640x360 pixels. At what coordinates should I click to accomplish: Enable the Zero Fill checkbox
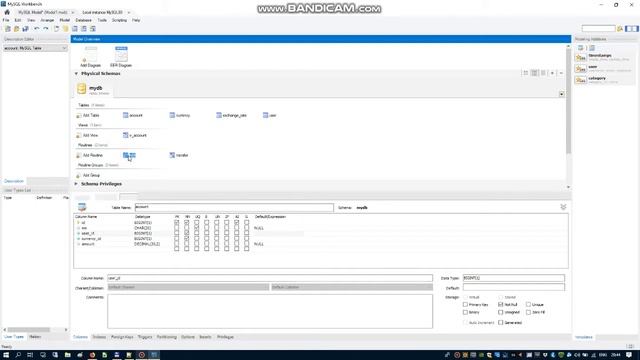(x=529, y=312)
